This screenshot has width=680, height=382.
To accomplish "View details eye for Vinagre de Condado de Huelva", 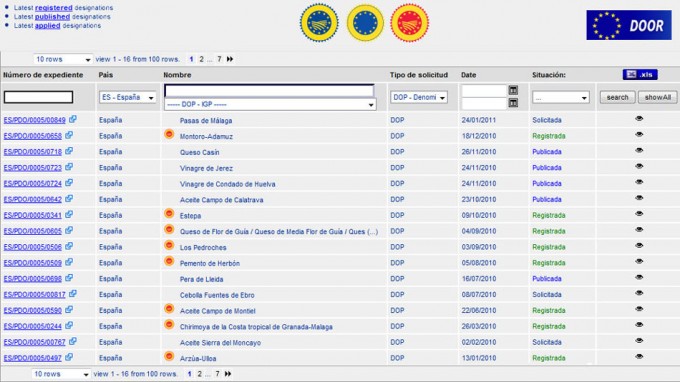I will click(639, 182).
